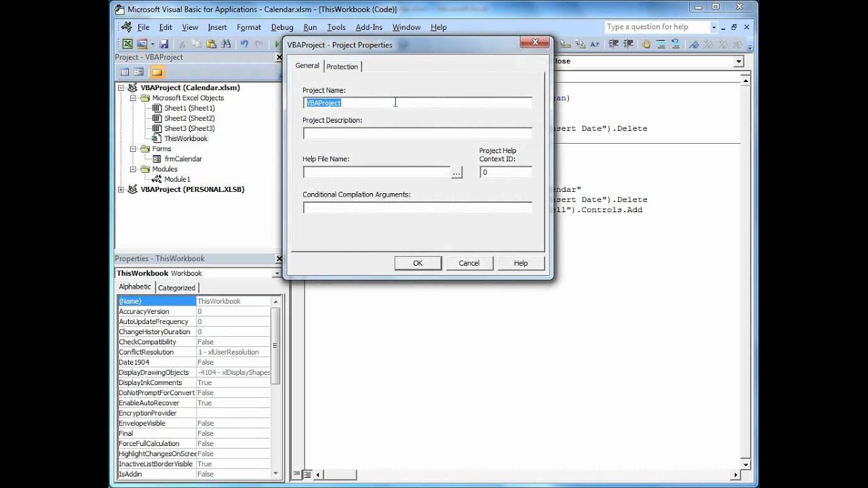Select the General tab in Project Properties
This screenshot has height=488, width=868.
point(307,66)
